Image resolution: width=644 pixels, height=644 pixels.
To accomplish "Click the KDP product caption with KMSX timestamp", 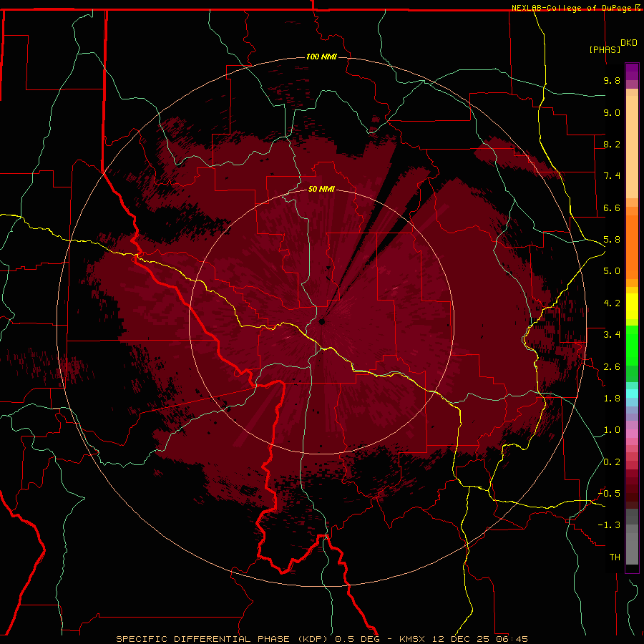I will tap(322, 639).
